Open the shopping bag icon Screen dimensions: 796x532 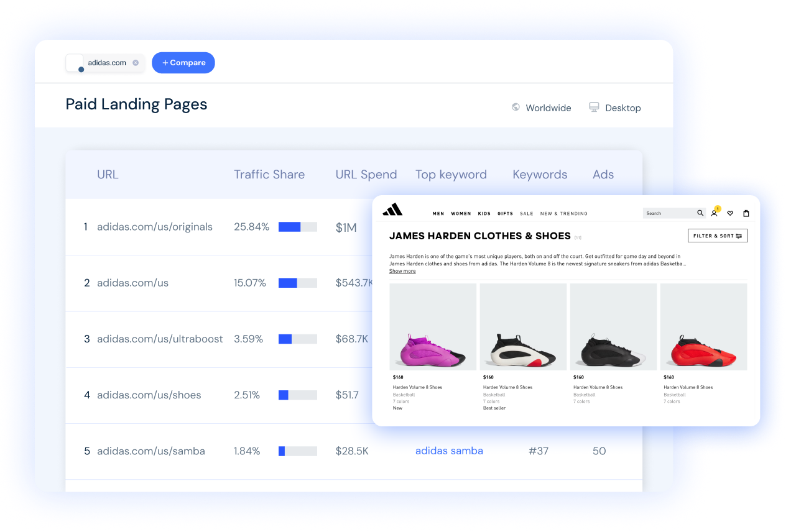746,213
